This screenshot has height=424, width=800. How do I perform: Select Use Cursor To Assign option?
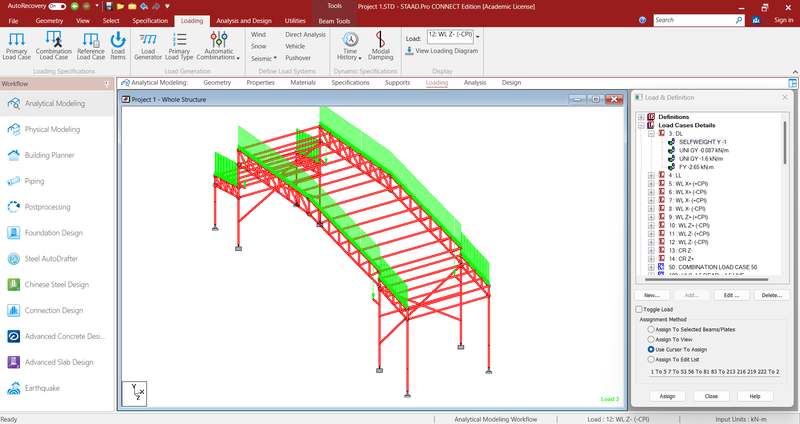(x=651, y=350)
